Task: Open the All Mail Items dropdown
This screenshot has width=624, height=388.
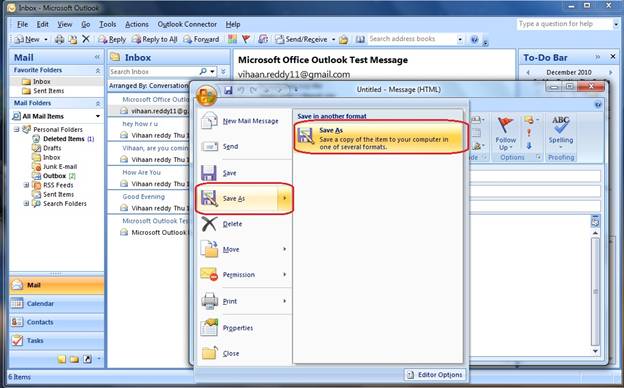Action: tap(98, 116)
